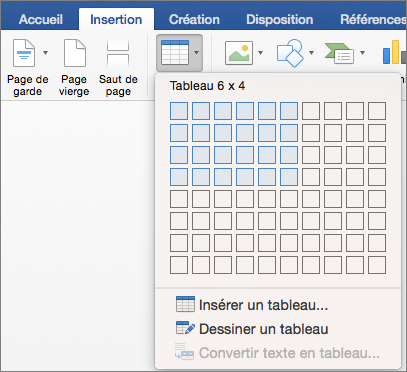The height and width of the screenshot is (372, 407).
Task: Select grid cell column 5, row 6
Action: tap(267, 221)
